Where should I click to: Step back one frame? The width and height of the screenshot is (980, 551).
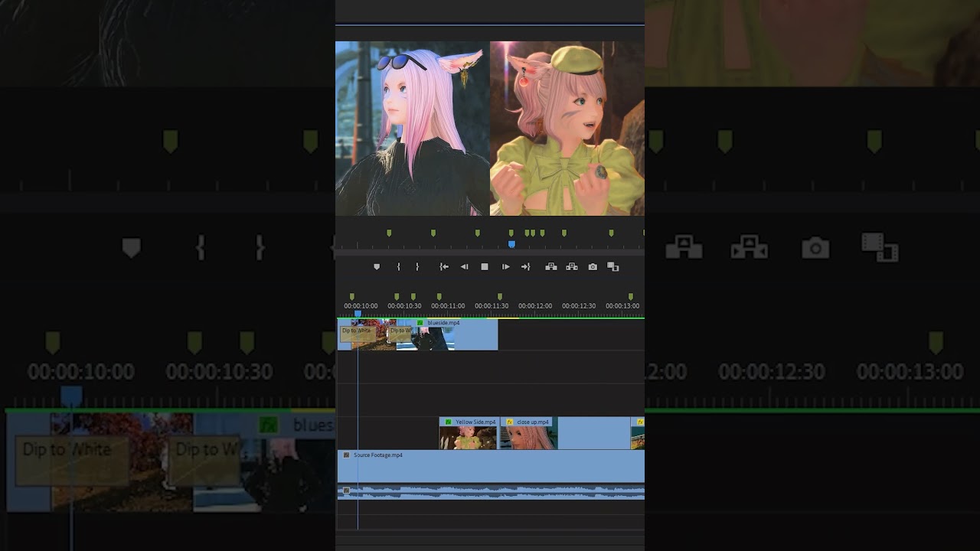click(464, 267)
